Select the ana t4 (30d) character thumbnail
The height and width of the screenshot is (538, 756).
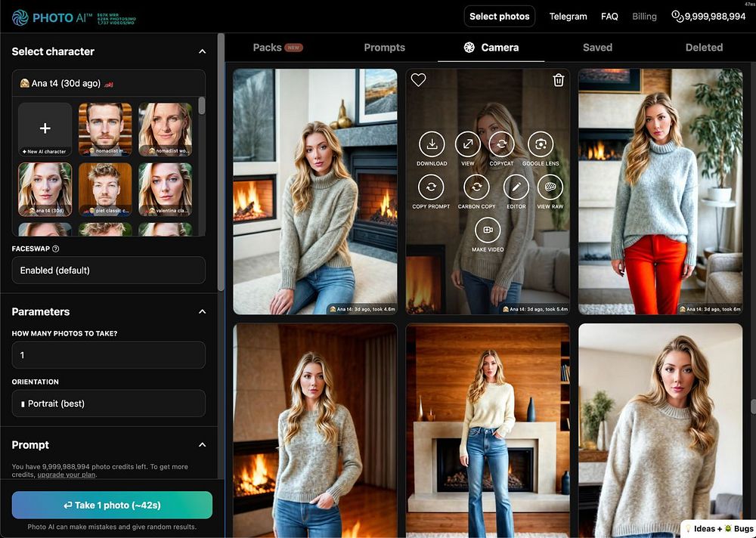click(45, 190)
